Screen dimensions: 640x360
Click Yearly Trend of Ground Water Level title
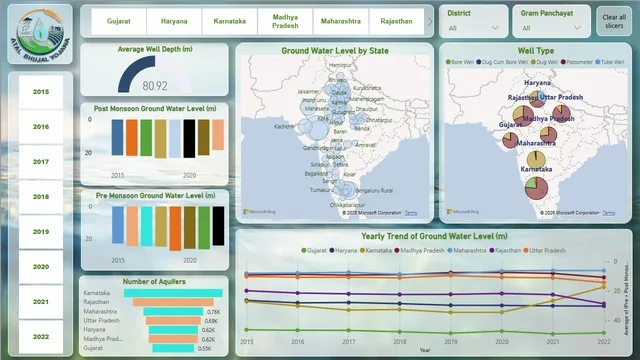434,236
